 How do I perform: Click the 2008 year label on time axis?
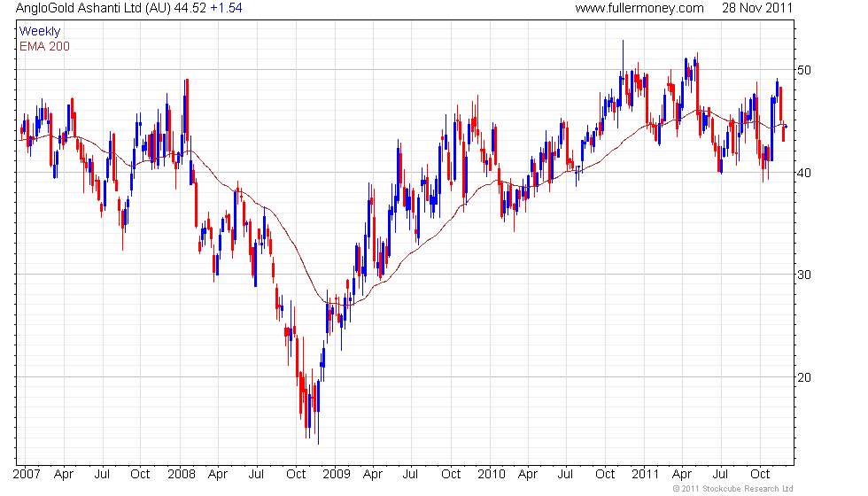click(182, 475)
